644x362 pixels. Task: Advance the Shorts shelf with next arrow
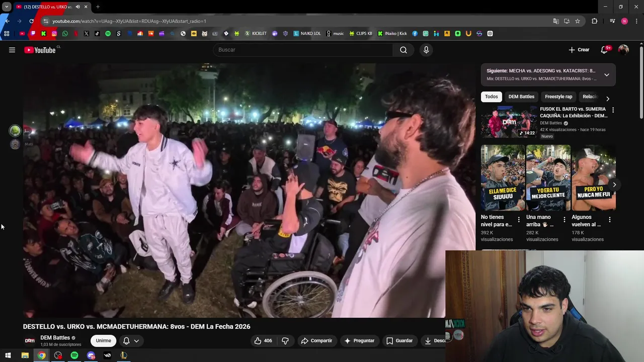(x=614, y=185)
